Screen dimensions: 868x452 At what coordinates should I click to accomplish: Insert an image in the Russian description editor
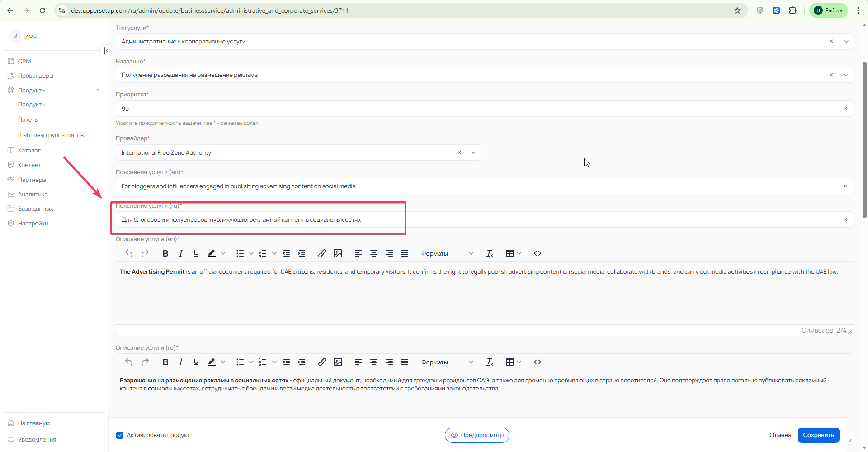(338, 362)
